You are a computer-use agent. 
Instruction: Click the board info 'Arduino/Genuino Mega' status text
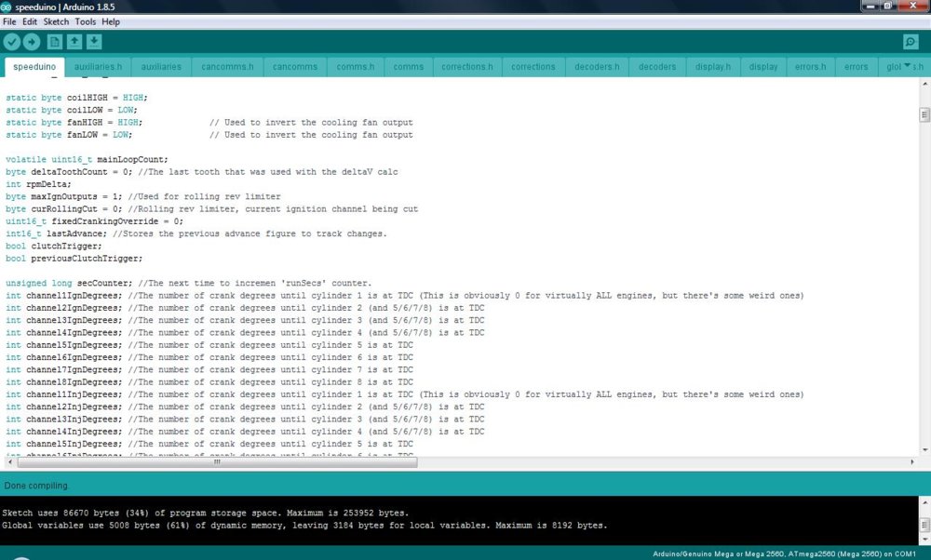(784, 554)
